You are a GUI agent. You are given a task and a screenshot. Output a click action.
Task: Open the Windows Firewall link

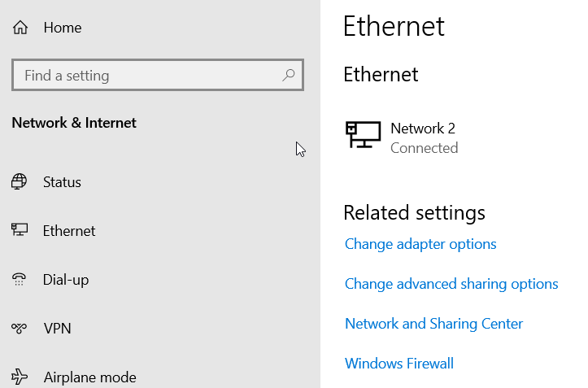[399, 364]
